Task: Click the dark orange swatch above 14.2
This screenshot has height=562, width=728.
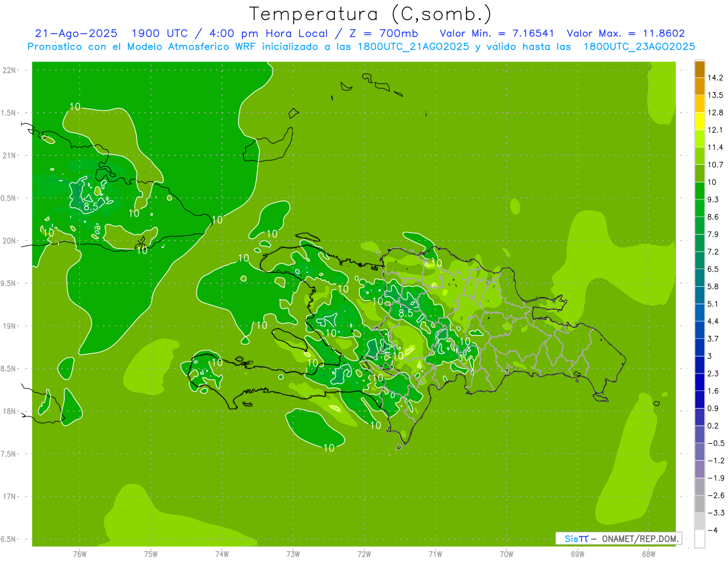Action: tap(699, 69)
